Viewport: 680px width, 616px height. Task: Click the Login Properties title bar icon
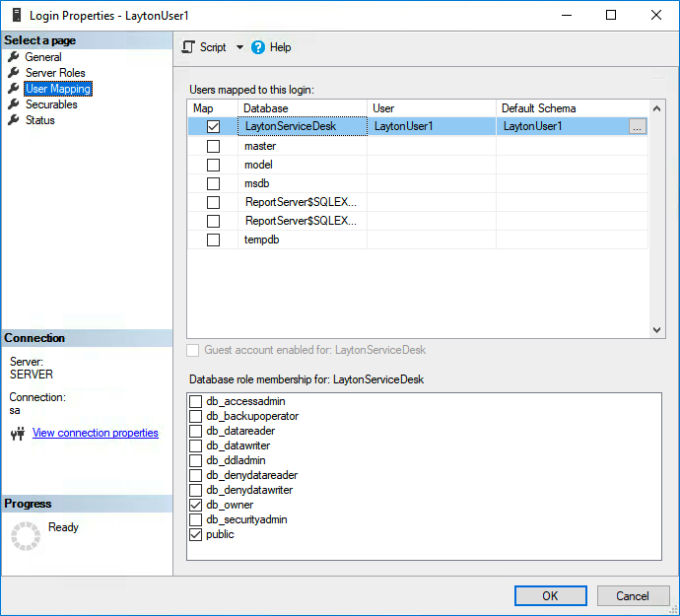17,15
